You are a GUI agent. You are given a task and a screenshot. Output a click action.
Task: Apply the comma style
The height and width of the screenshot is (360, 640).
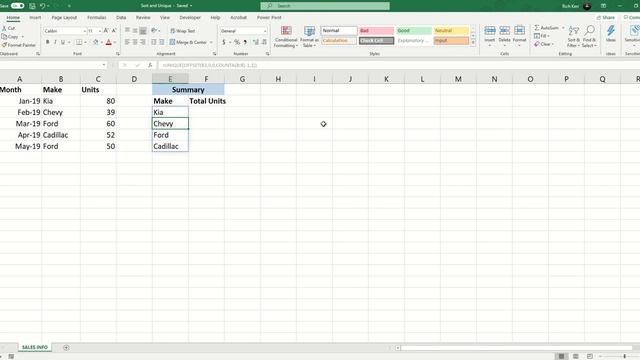tap(245, 42)
